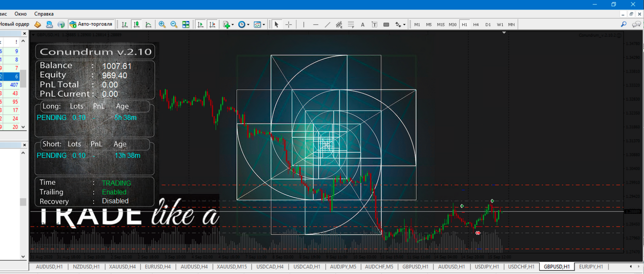
Task: Click the red arrow trade marker
Action: 478,233
